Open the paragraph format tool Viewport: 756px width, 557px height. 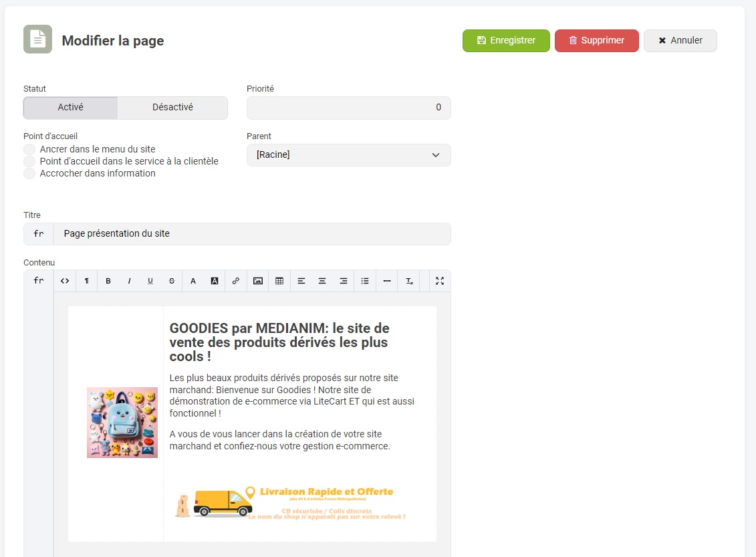pyautogui.click(x=87, y=281)
